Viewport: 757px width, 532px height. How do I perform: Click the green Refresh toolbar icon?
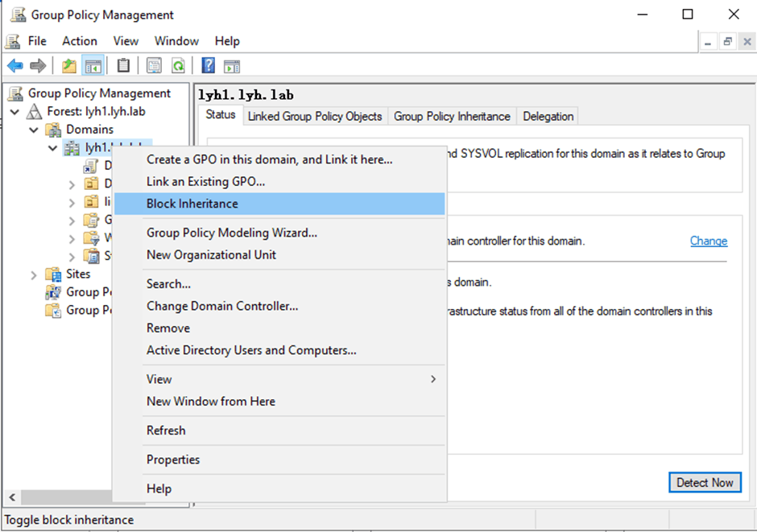click(178, 66)
